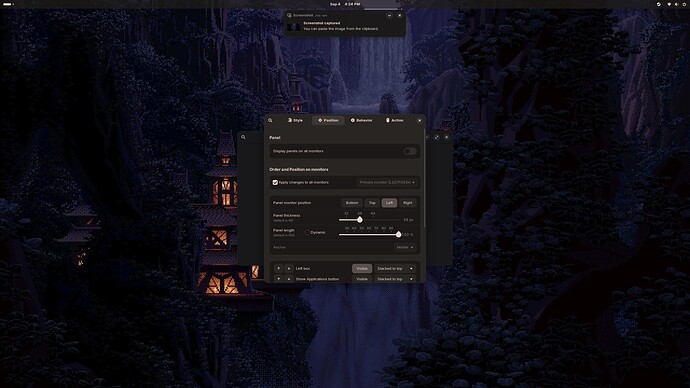Switch to the Style tab
Image resolution: width=690 pixels, height=388 pixels.
click(x=295, y=121)
